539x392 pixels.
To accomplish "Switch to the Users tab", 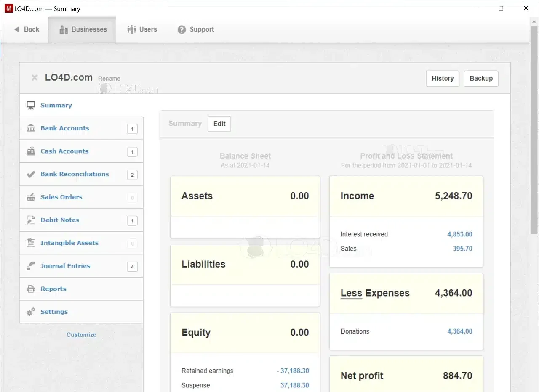I will click(142, 29).
